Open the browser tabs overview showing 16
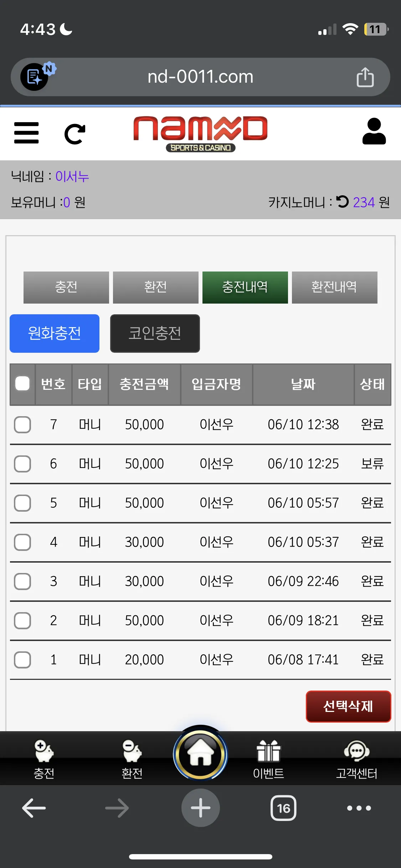The image size is (401, 868). pos(283,808)
